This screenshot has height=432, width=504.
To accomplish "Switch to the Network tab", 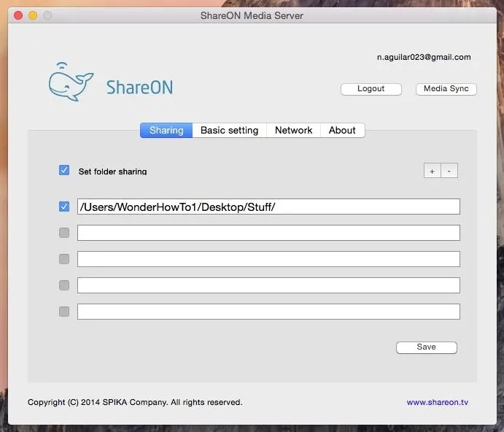I will coord(293,131).
